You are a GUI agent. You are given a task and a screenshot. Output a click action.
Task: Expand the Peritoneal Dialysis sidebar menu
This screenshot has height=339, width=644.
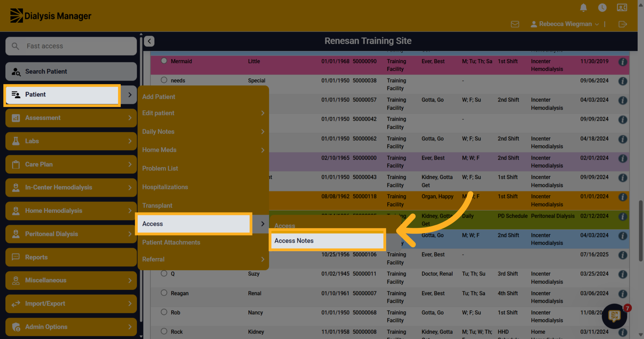click(71, 234)
